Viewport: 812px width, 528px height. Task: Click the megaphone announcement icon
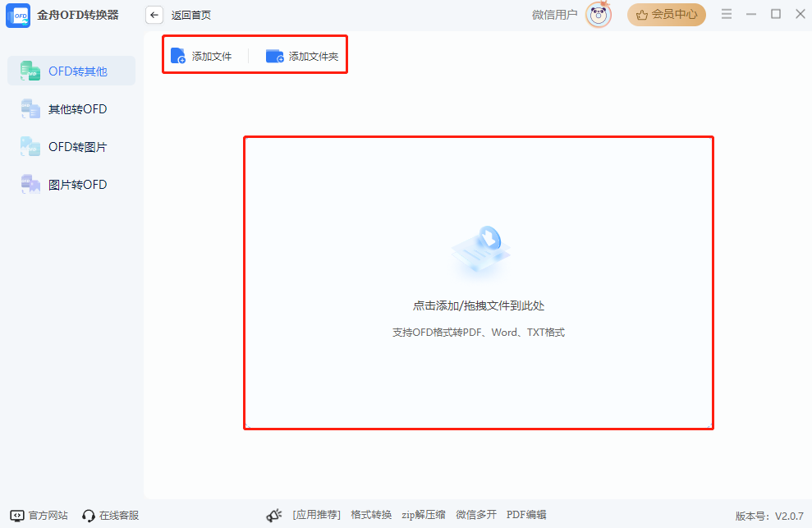click(x=274, y=515)
